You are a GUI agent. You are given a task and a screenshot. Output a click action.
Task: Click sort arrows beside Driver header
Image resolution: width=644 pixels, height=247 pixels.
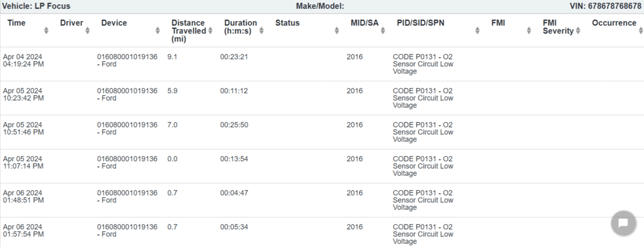(87, 31)
